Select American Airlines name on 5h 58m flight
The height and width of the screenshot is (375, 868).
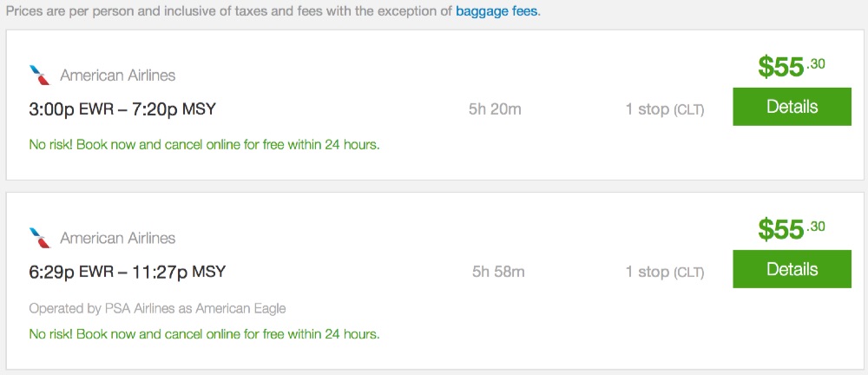(x=117, y=238)
